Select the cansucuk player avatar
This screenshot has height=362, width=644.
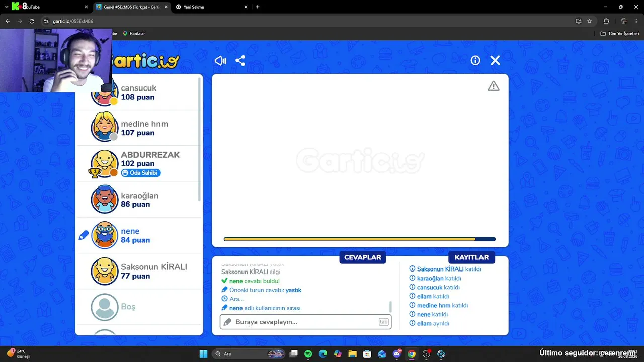pos(105,94)
